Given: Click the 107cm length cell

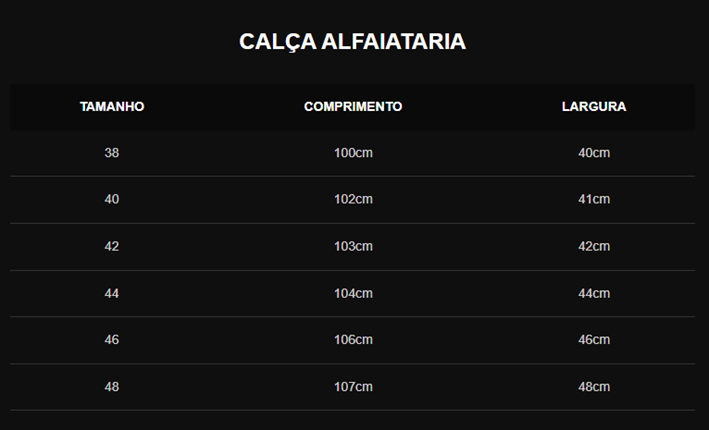Looking at the screenshot, I should (x=353, y=386).
